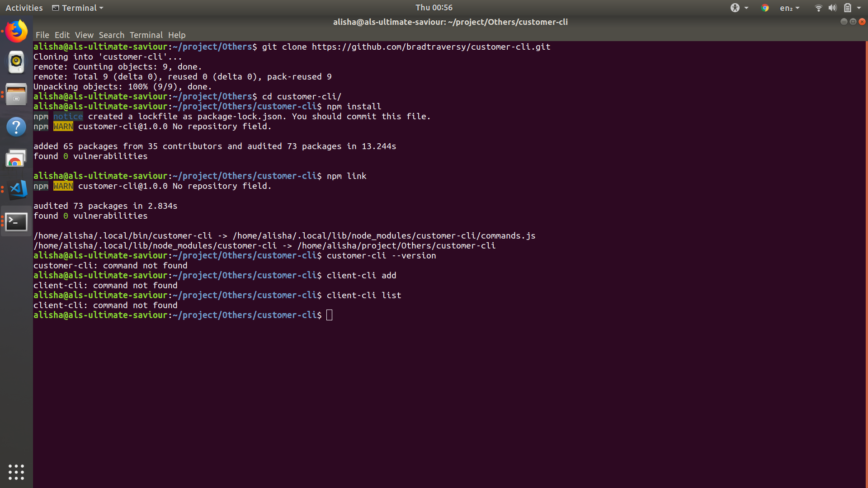Launch Firefox from the dock
Image resolution: width=868 pixels, height=488 pixels.
[16, 31]
